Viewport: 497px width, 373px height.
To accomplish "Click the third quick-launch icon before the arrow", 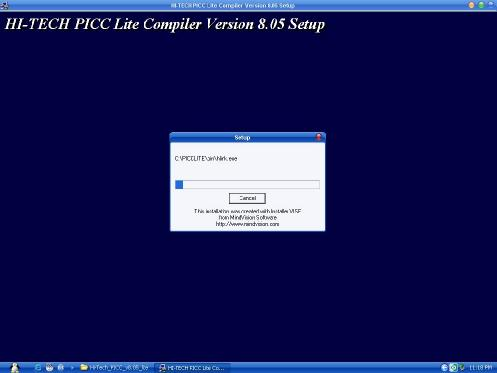I will (61, 368).
